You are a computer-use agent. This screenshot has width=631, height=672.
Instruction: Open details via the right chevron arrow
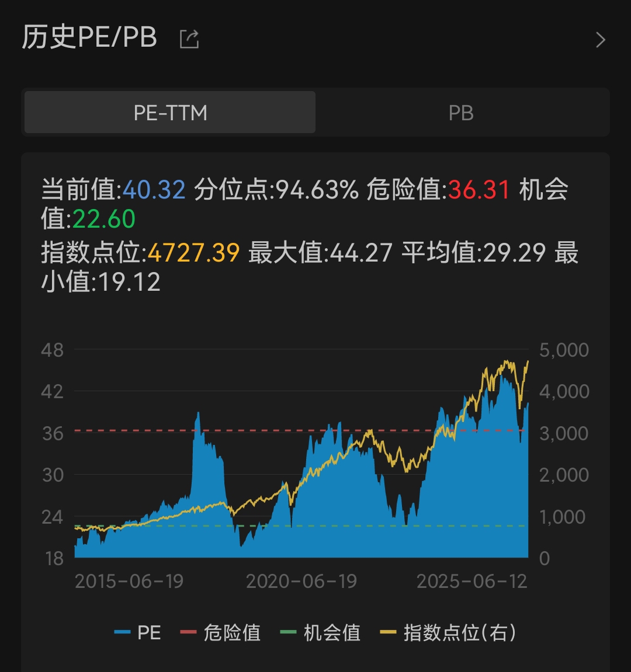tap(601, 40)
